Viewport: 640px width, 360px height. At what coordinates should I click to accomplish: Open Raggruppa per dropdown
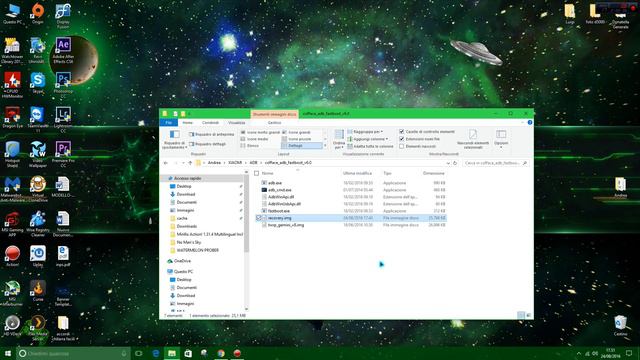(365, 131)
